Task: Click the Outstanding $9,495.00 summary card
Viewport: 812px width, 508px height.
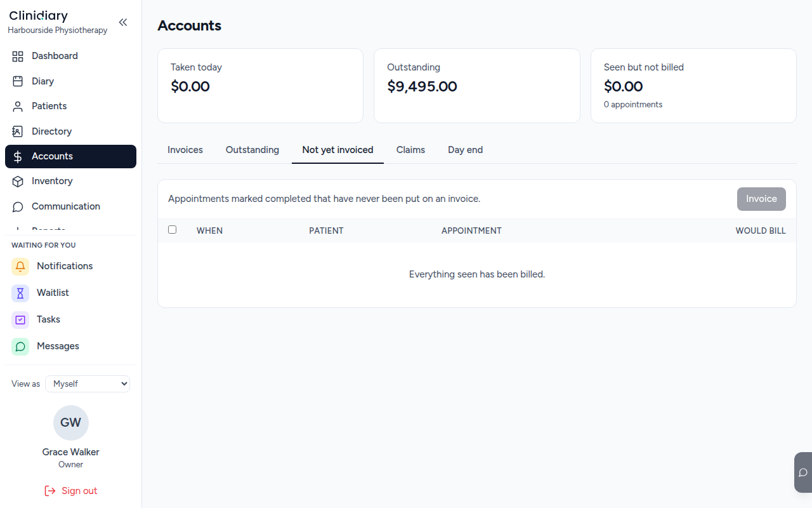Action: pyautogui.click(x=477, y=86)
